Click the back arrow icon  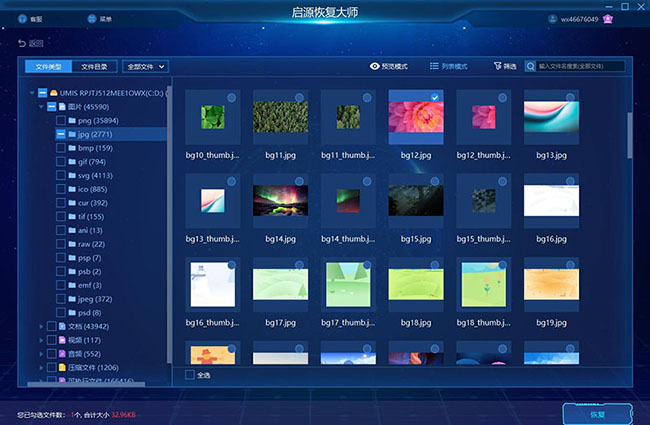22,43
